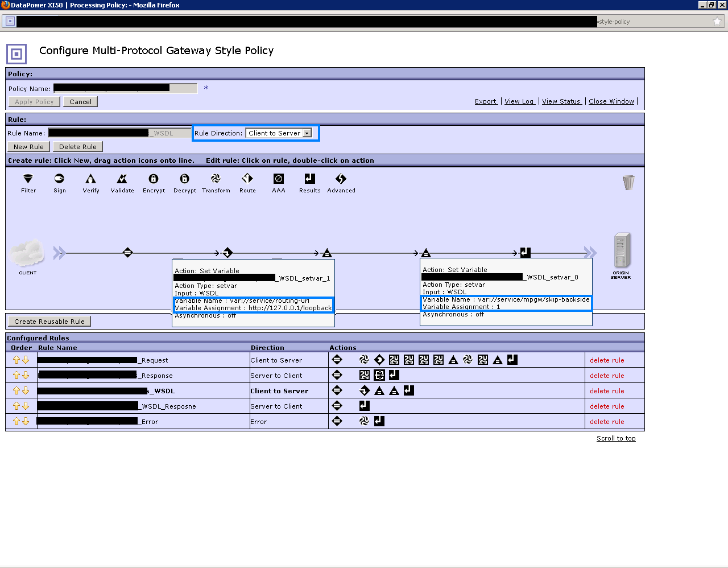Click the trash can icon
The image size is (728, 568).
pyautogui.click(x=628, y=183)
